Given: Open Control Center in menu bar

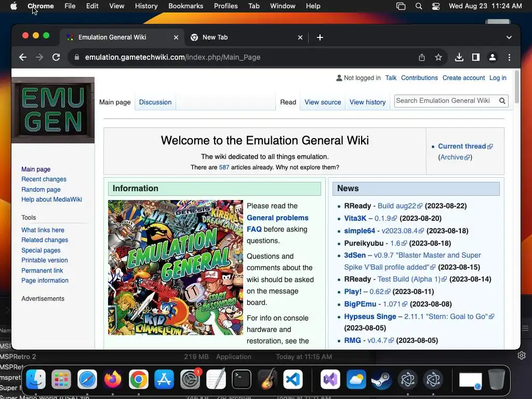Looking at the screenshot, I should pyautogui.click(x=436, y=6).
